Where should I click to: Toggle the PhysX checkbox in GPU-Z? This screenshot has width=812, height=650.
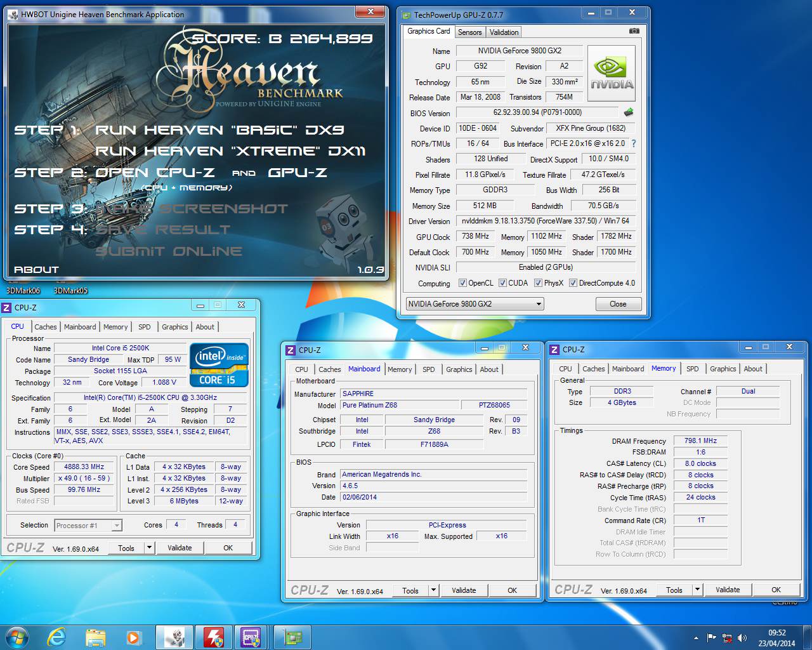pyautogui.click(x=538, y=283)
